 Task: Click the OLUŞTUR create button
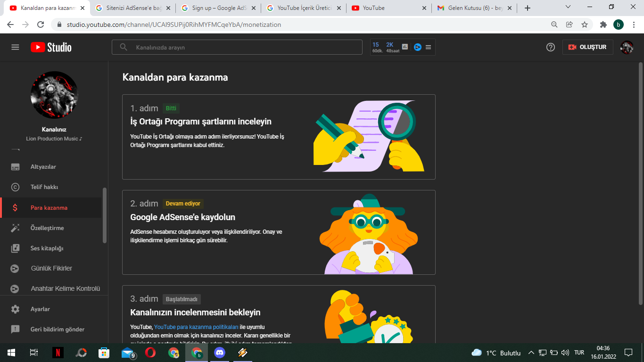(x=587, y=47)
